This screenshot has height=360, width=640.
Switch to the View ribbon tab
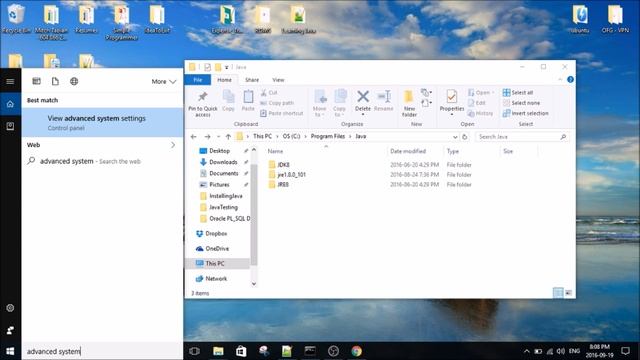(278, 80)
